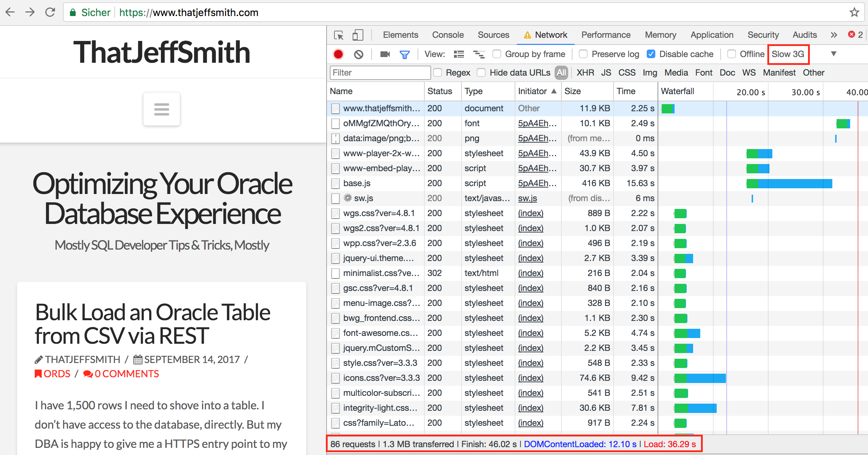Click the gear icon beside sw.js
Viewport: 868px width, 455px height.
(347, 198)
